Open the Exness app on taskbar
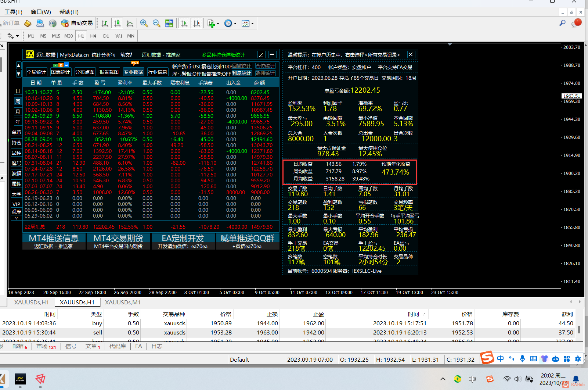 click(x=20, y=379)
